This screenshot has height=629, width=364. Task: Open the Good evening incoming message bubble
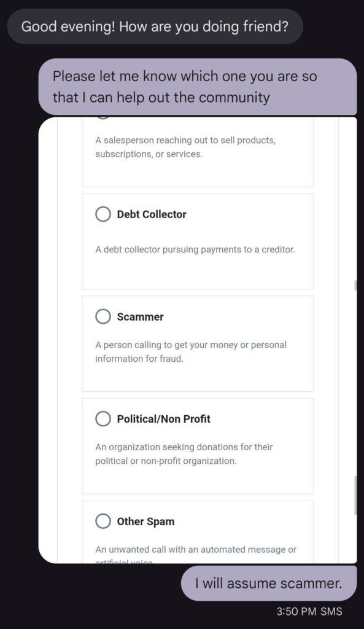[155, 26]
